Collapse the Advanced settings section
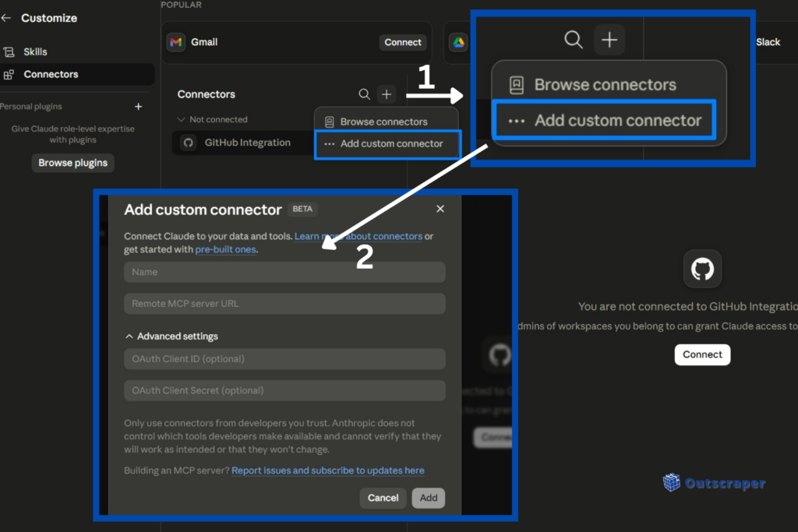The image size is (798, 532). [x=172, y=336]
